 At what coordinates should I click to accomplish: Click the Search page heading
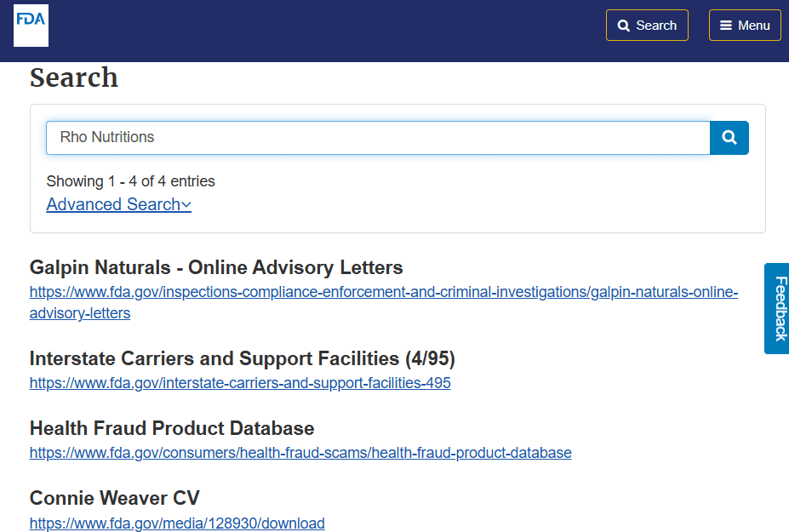[74, 77]
